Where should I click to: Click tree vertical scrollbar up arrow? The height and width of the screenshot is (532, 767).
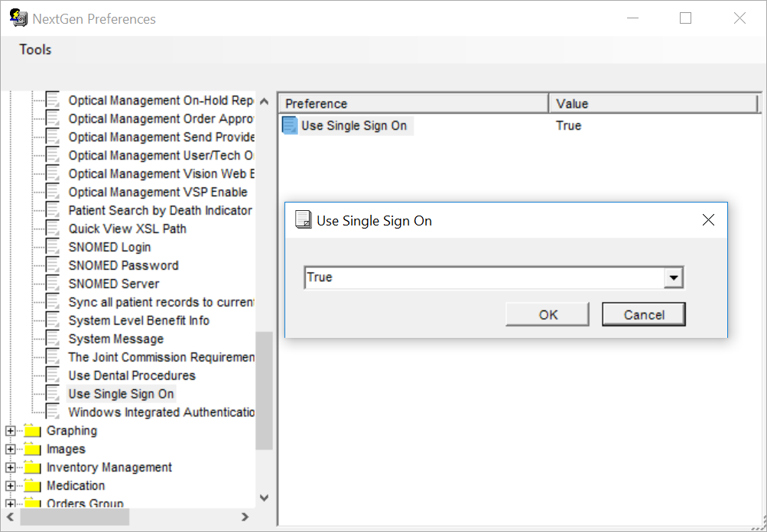[264, 102]
